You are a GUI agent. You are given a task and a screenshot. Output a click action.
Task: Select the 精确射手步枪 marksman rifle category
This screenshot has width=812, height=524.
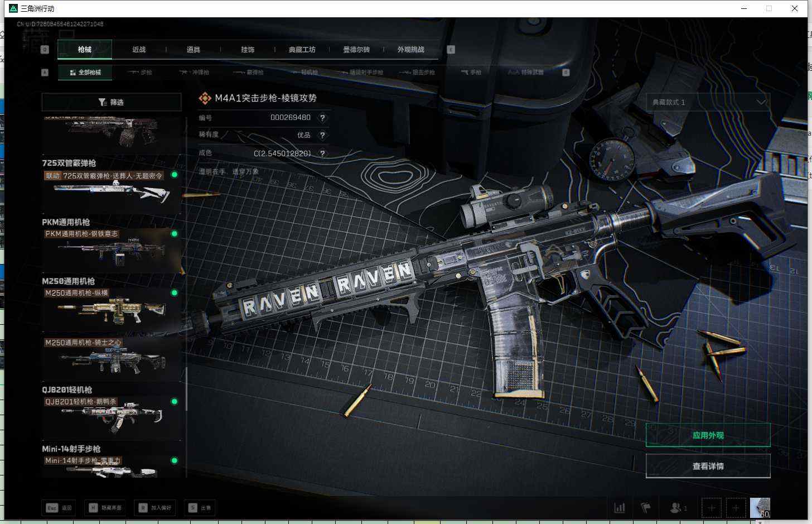pyautogui.click(x=360, y=73)
